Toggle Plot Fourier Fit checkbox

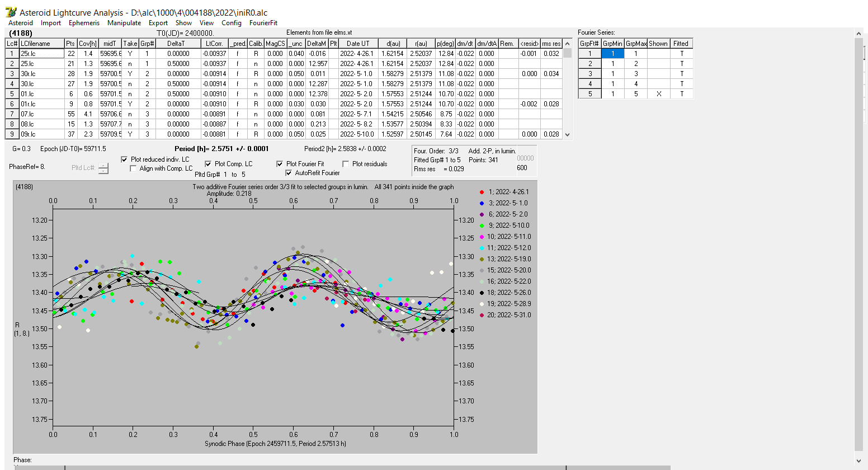coord(280,164)
